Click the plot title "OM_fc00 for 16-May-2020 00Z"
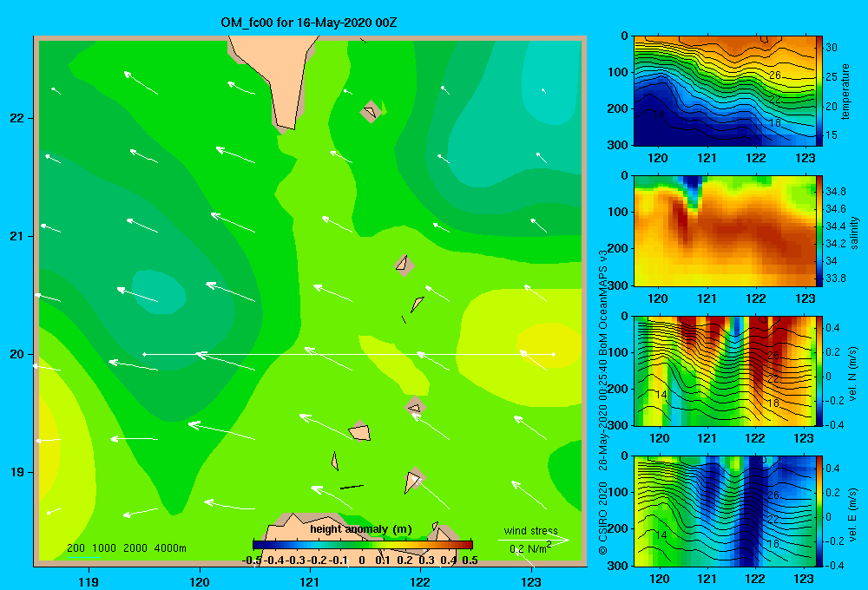This screenshot has height=590, width=868. click(308, 23)
